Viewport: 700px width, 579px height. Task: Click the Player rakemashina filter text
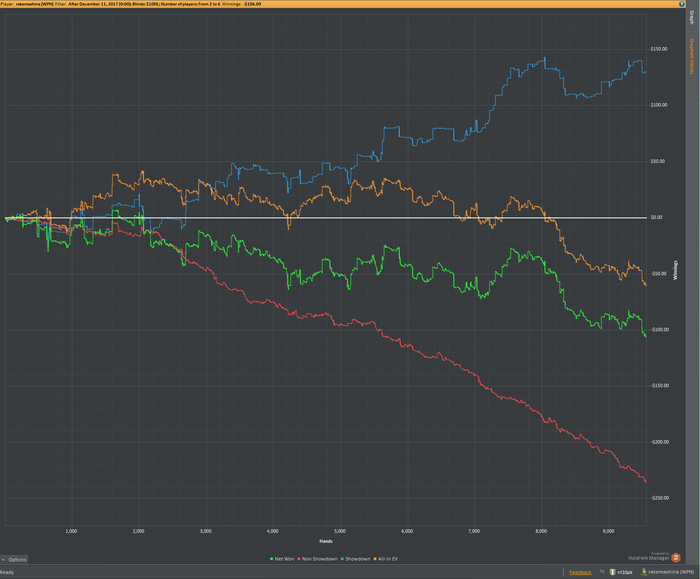[x=27, y=4]
